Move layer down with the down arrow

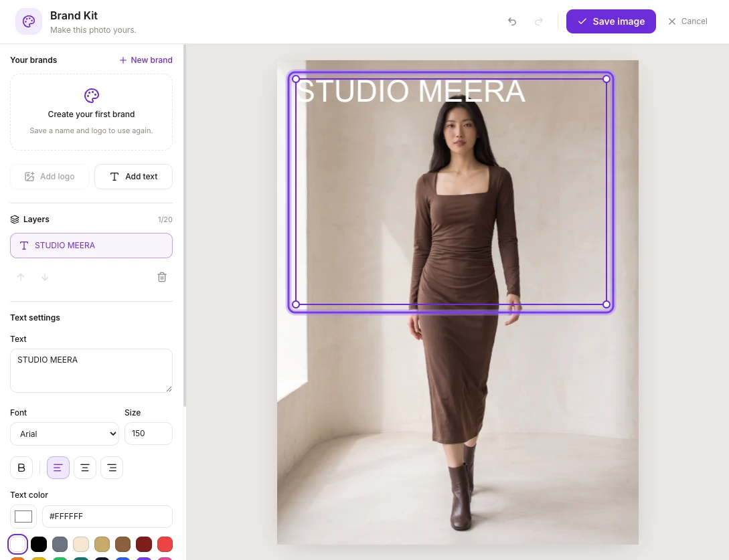click(45, 277)
